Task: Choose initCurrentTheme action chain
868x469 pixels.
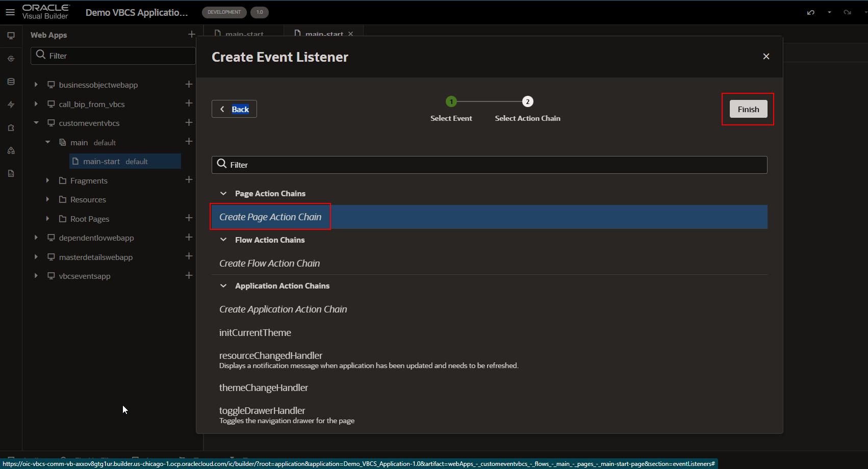Action: [x=489, y=333]
